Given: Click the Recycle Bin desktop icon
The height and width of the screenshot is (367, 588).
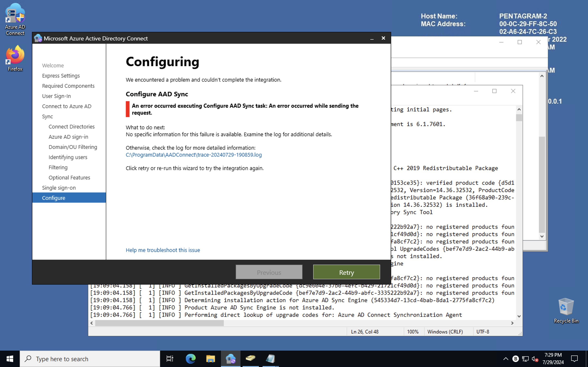Looking at the screenshot, I should pyautogui.click(x=566, y=306).
